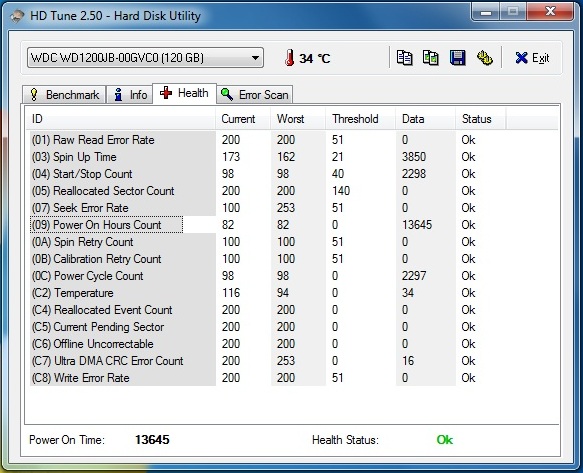583x473 pixels.
Task: Minimize the HD Tune window
Action: coord(486,12)
